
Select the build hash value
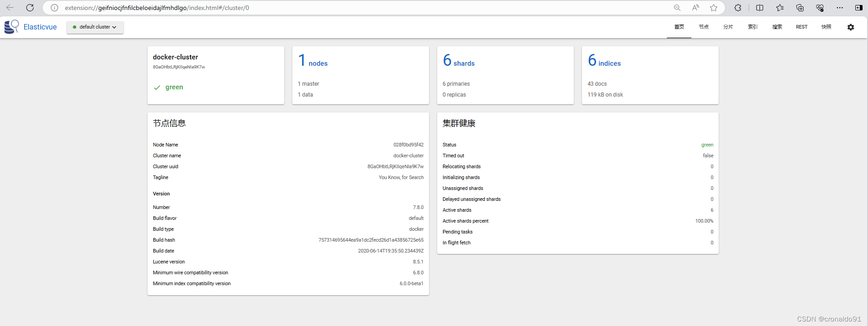(371, 240)
